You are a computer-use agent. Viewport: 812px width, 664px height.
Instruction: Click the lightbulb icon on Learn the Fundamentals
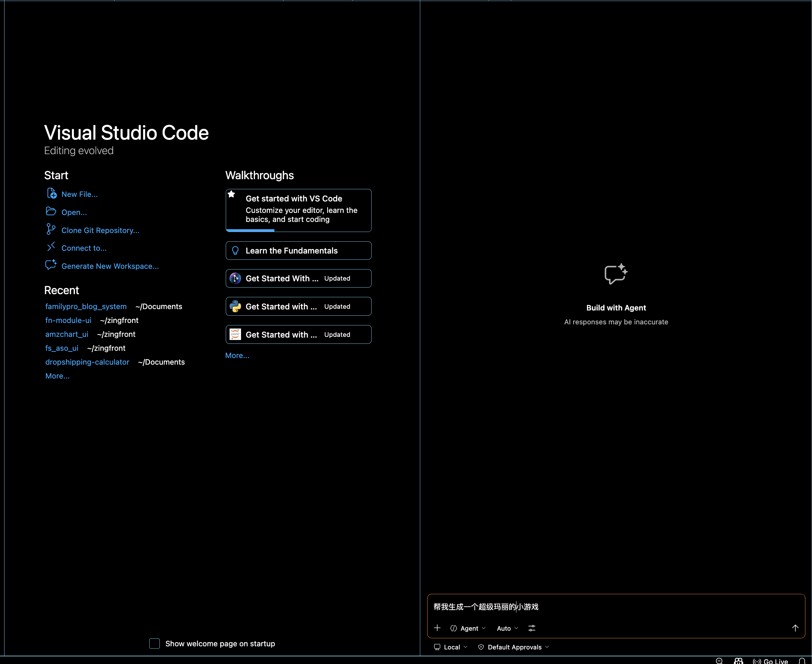click(235, 250)
